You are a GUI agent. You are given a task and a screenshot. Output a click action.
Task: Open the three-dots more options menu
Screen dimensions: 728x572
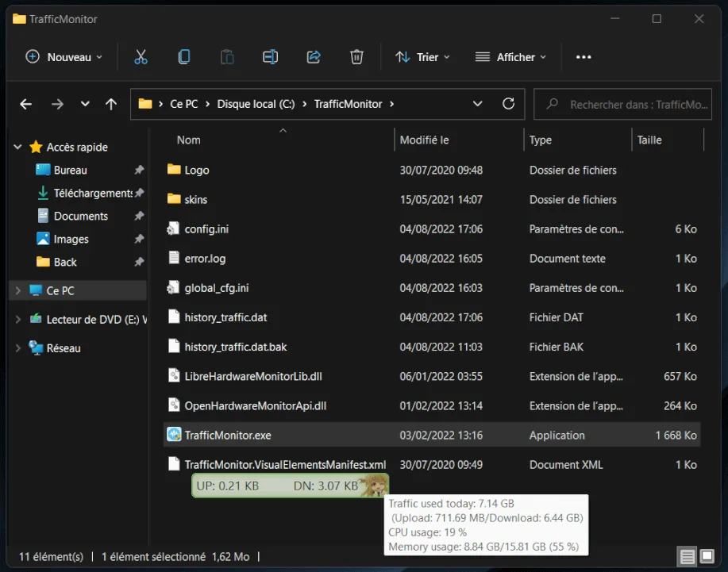tap(584, 57)
